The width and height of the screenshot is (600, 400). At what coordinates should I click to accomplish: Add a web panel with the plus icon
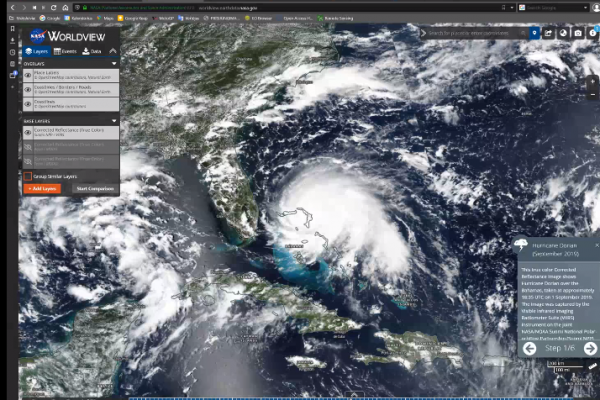13,87
